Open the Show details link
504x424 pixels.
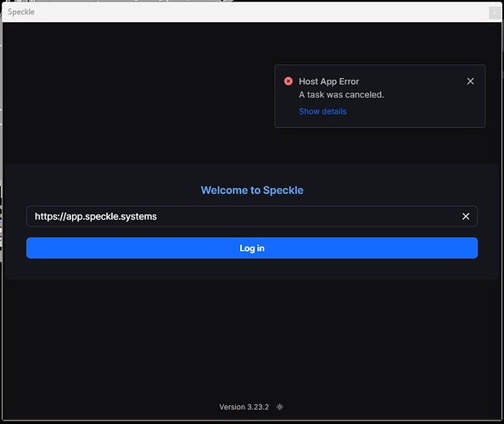click(x=322, y=111)
